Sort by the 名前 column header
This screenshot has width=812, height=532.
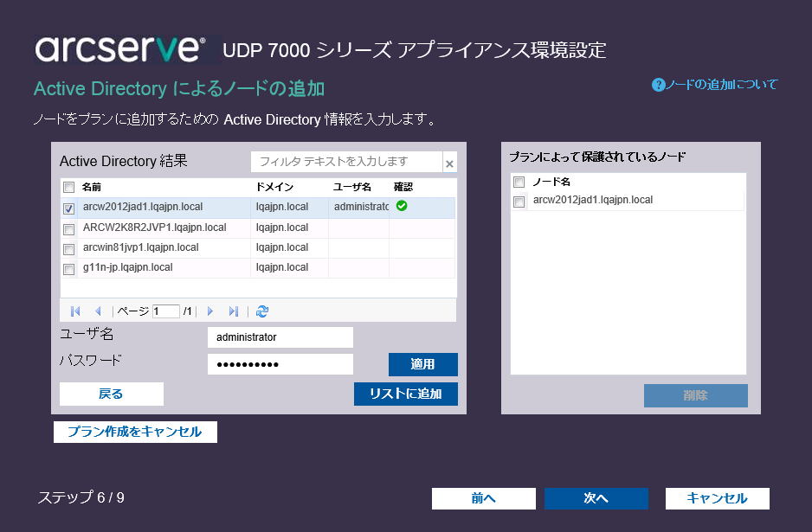[x=92, y=187]
